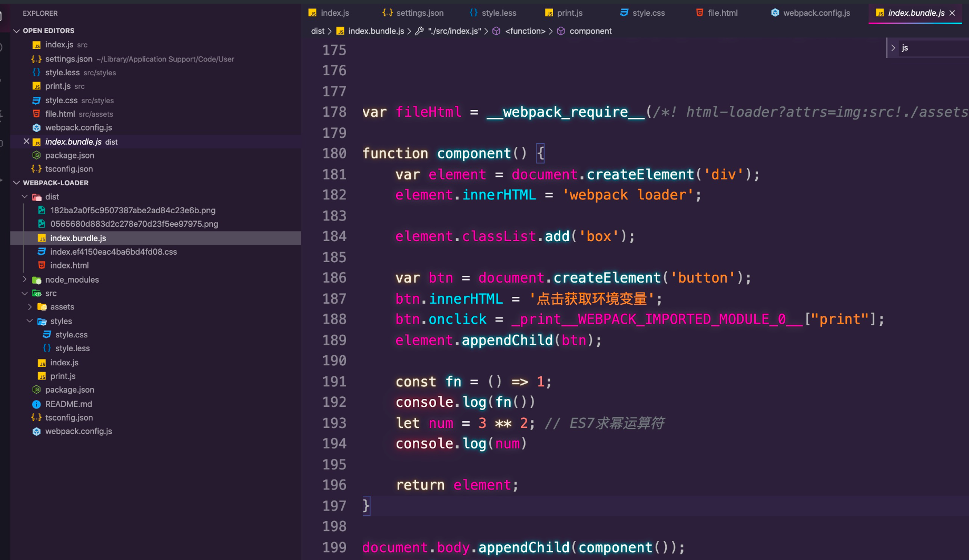Click the README.md info icon

click(36, 404)
